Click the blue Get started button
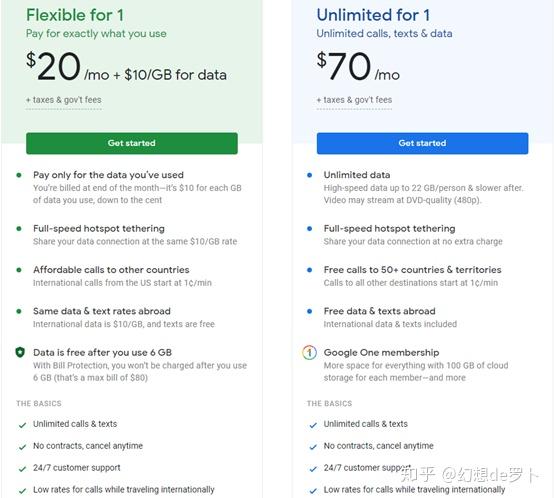 coord(423,143)
